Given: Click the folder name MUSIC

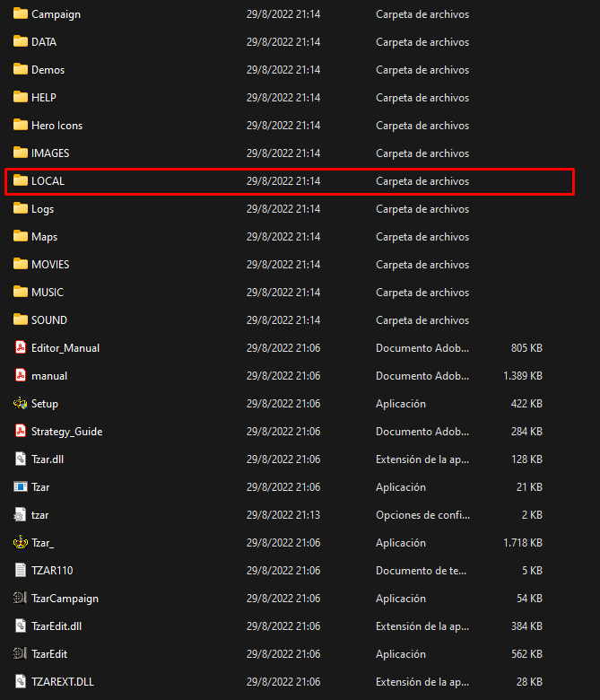Looking at the screenshot, I should [48, 292].
